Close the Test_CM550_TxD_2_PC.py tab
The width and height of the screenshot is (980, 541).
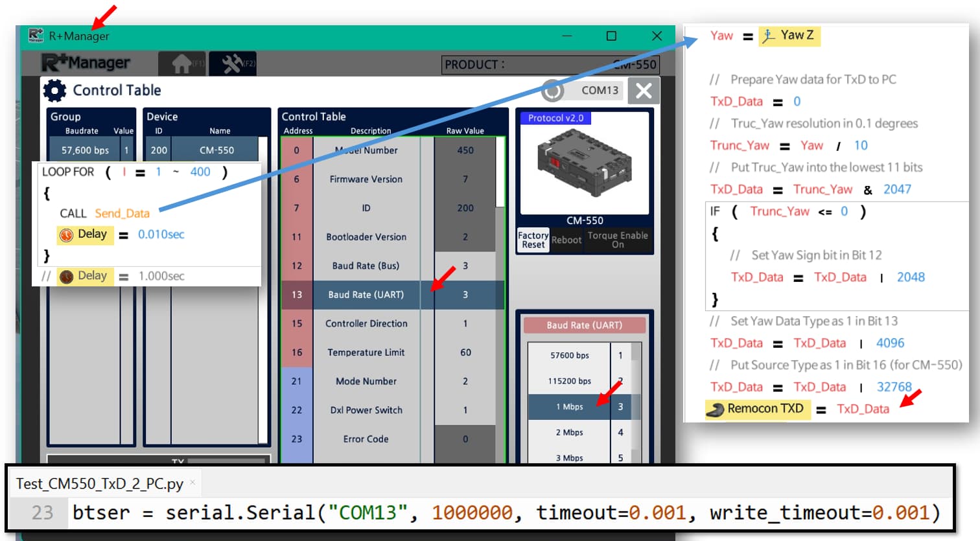[192, 482]
